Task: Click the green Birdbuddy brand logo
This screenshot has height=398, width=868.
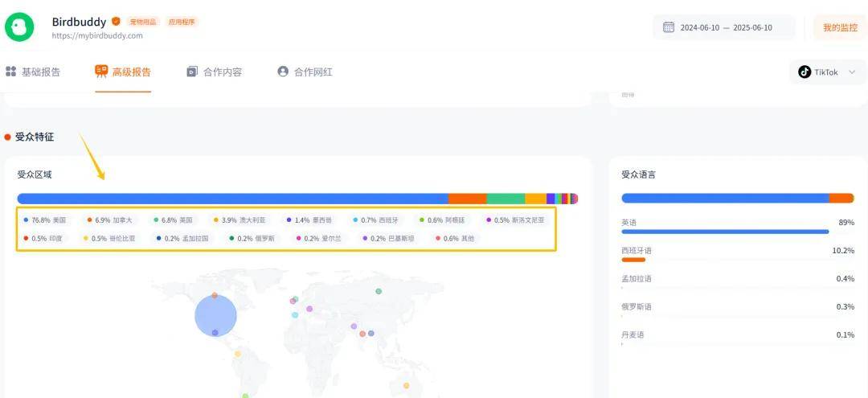Action: coord(19,27)
